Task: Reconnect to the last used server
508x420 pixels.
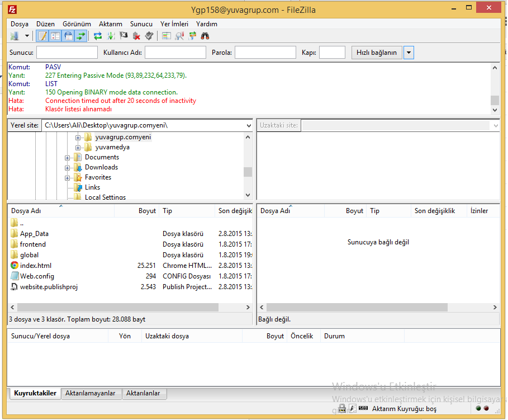Action: 149,36
